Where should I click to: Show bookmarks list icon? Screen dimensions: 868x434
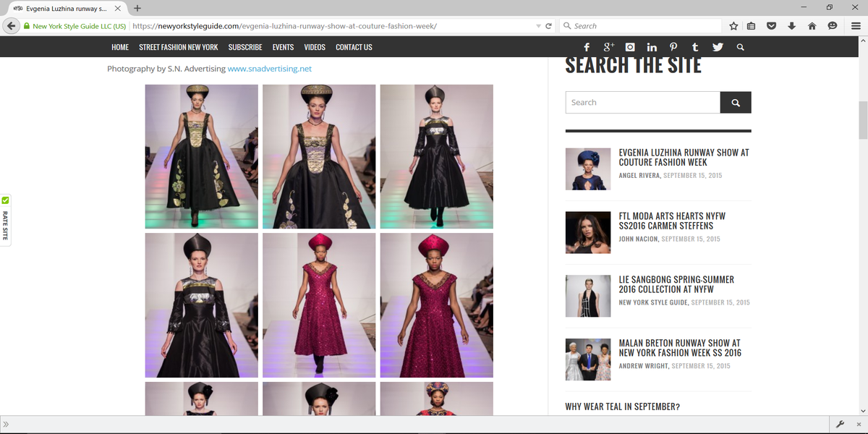(752, 26)
